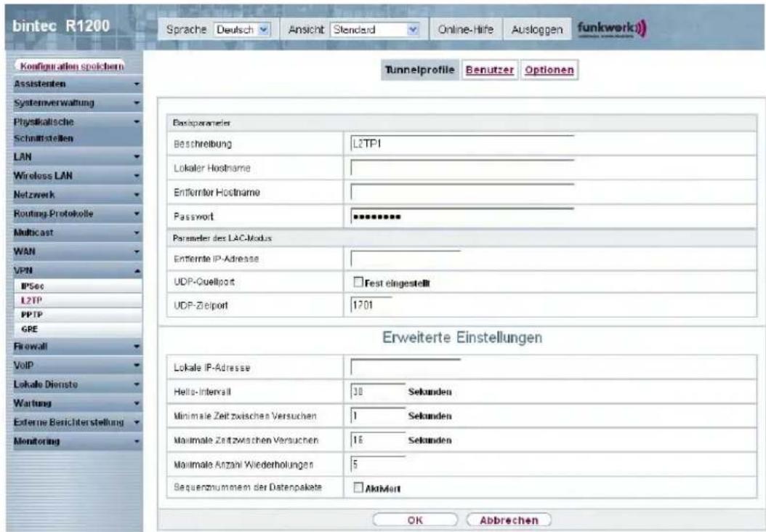Expand the Firewall menu
Viewport: 766px width, 532px height.
pyautogui.click(x=77, y=347)
